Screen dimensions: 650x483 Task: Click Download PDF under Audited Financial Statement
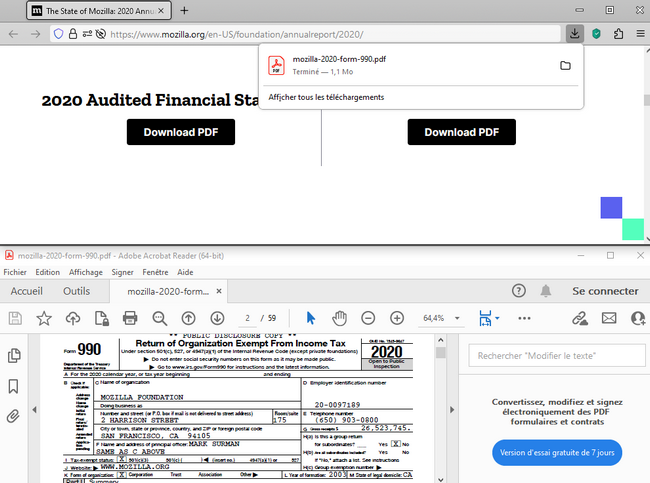coord(181,132)
